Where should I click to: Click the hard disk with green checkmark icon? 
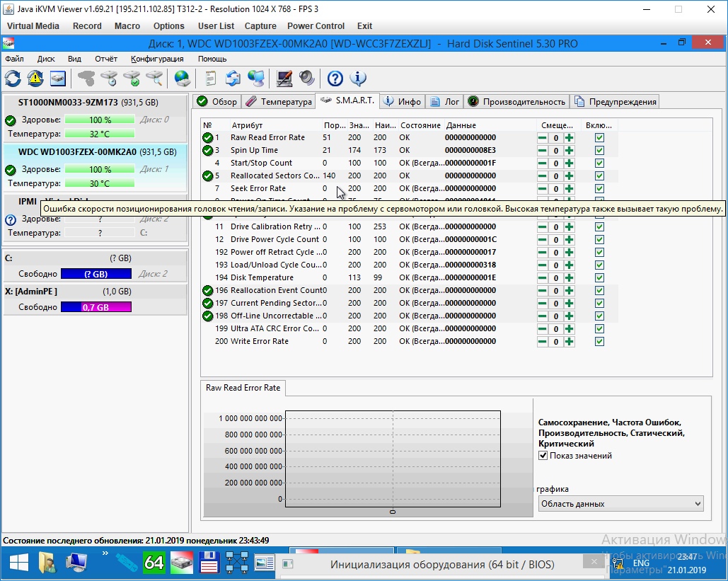pos(132,79)
